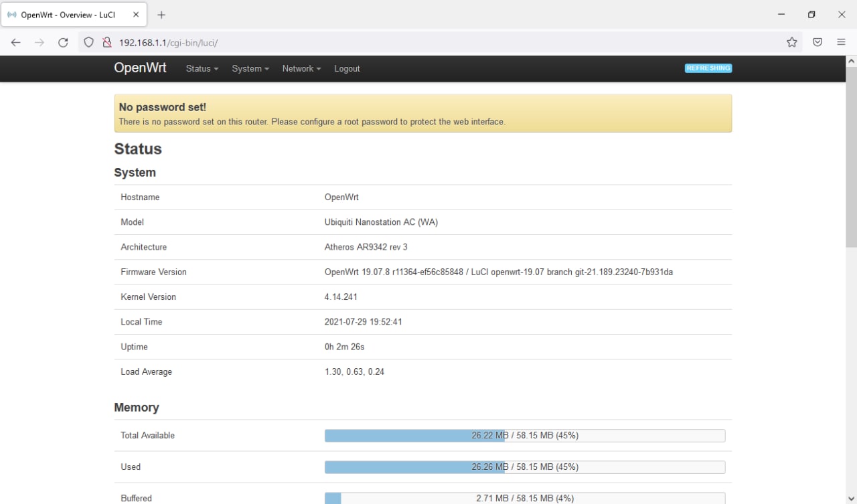The height and width of the screenshot is (504, 857).
Task: Click local time '2021-07-29 19:52:41'
Action: click(x=363, y=322)
